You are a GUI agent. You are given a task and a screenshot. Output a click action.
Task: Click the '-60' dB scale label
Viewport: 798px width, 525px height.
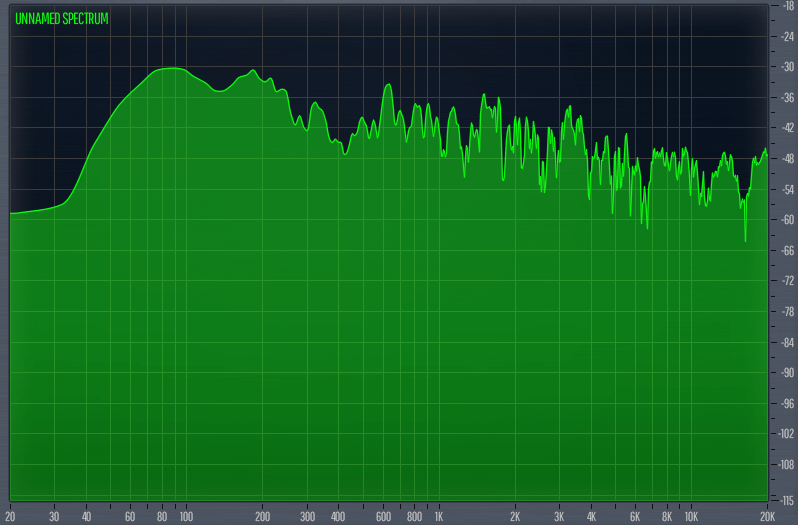coord(787,220)
